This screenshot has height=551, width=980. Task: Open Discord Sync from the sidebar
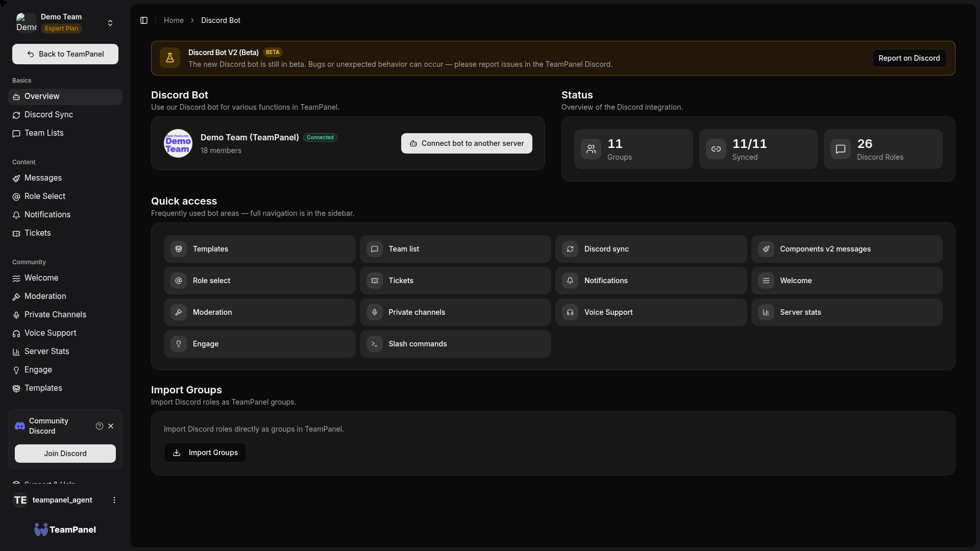pos(65,115)
